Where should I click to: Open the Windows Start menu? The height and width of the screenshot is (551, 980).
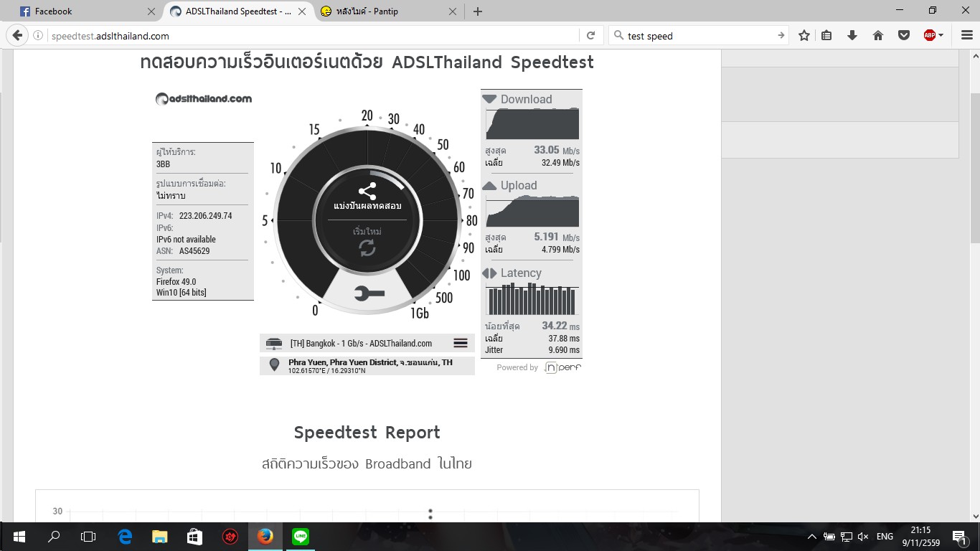coord(19,537)
